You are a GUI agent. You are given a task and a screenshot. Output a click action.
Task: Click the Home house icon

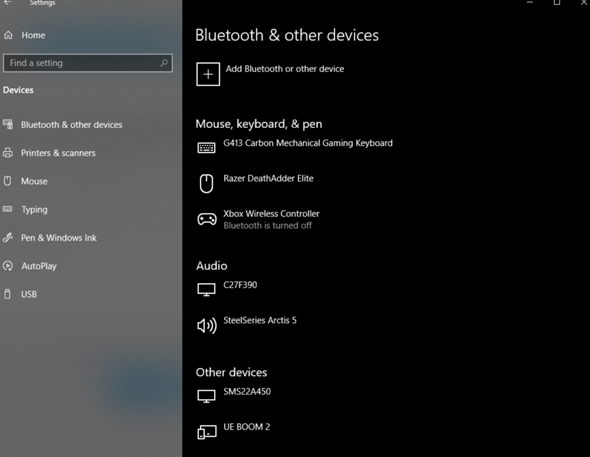(8, 35)
